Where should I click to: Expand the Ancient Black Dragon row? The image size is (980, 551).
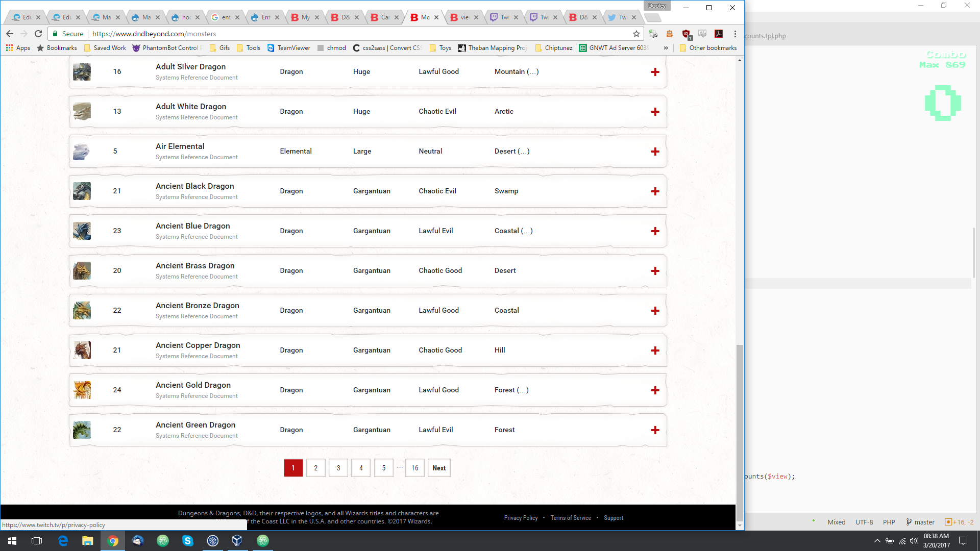click(x=655, y=191)
